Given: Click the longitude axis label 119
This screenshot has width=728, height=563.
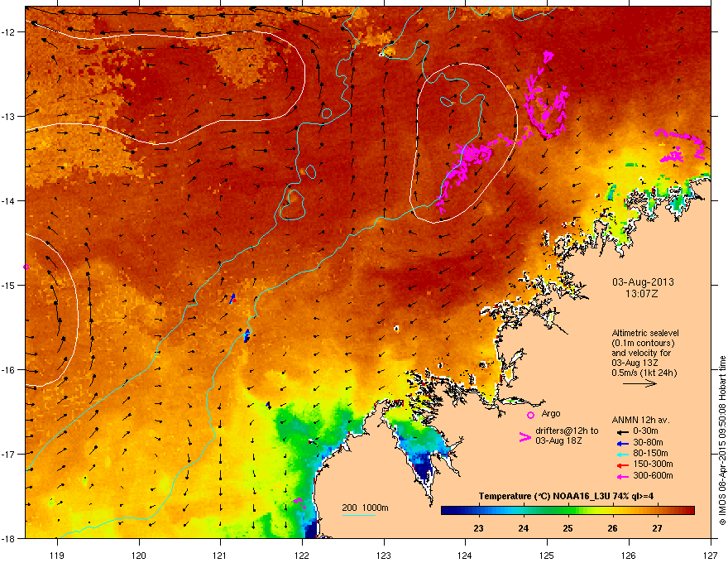Looking at the screenshot, I should tap(57, 556).
